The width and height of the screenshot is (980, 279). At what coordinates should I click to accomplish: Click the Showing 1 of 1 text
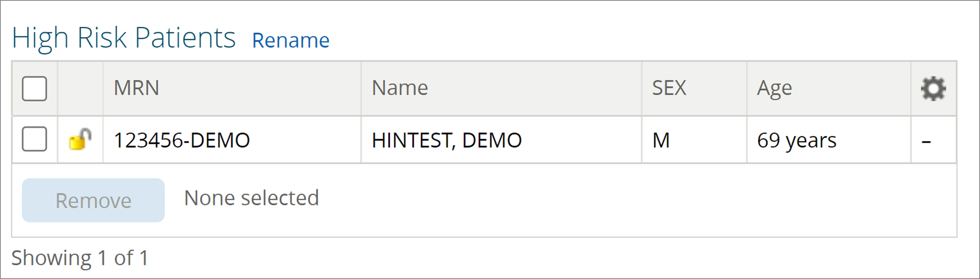point(79,258)
